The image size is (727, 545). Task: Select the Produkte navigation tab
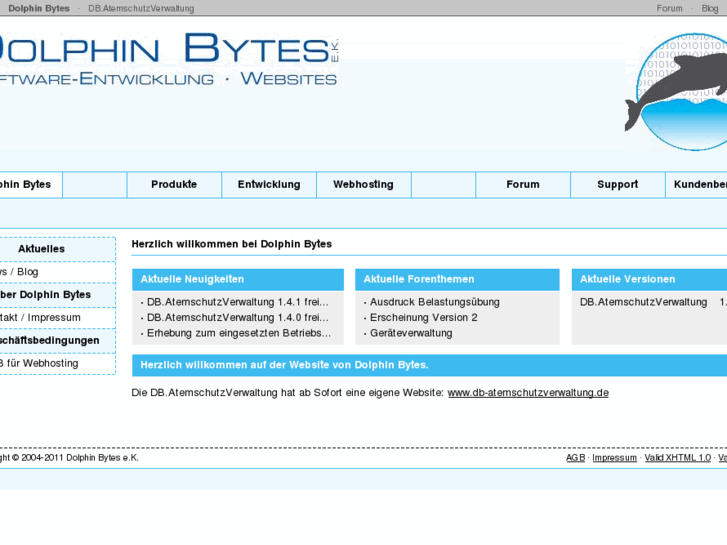pyautogui.click(x=174, y=185)
